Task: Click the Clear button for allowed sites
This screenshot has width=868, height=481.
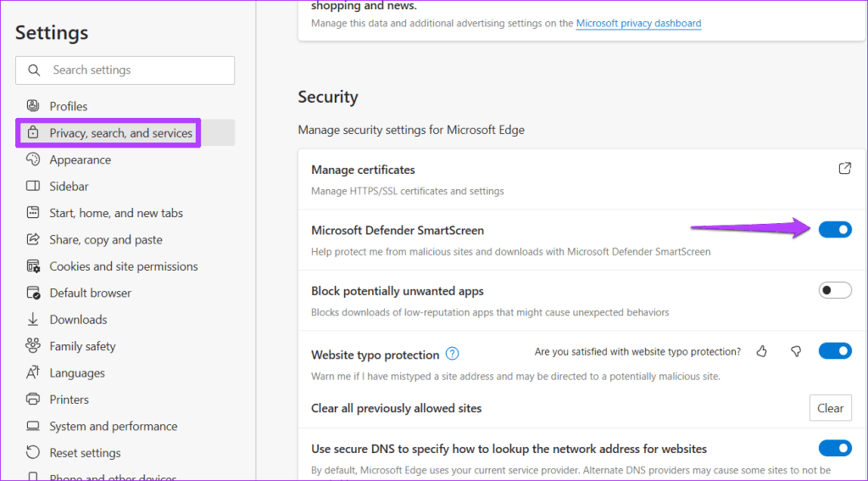Action: tap(830, 408)
